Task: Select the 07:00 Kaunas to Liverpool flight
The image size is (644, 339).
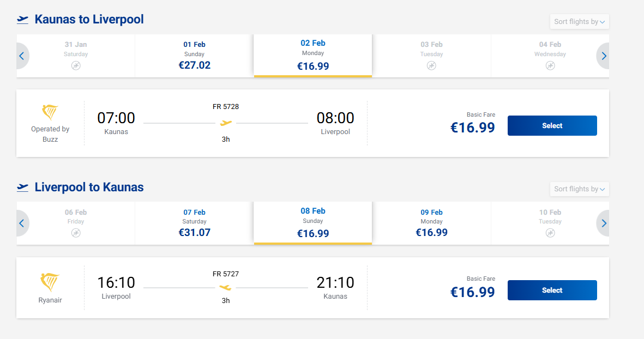Action: (552, 126)
